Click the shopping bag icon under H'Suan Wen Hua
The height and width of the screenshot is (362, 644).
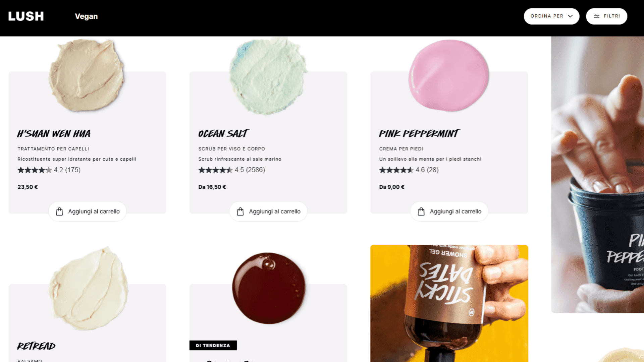[59, 212]
